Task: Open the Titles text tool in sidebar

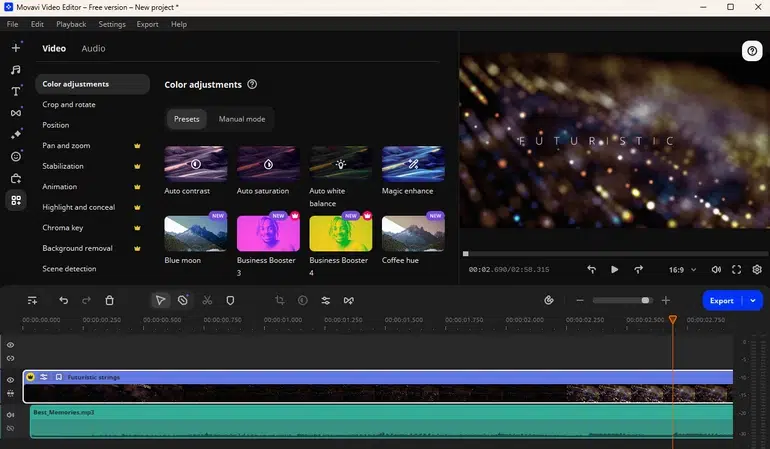Action: point(16,91)
